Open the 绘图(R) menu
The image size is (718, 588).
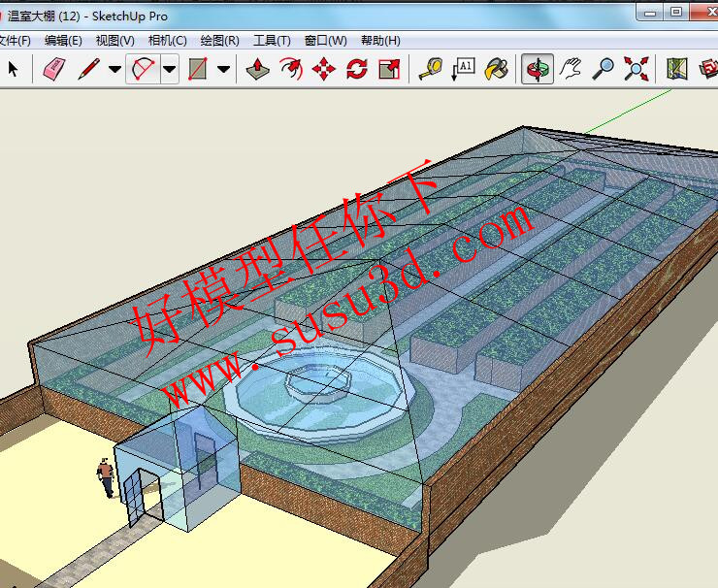pos(220,41)
